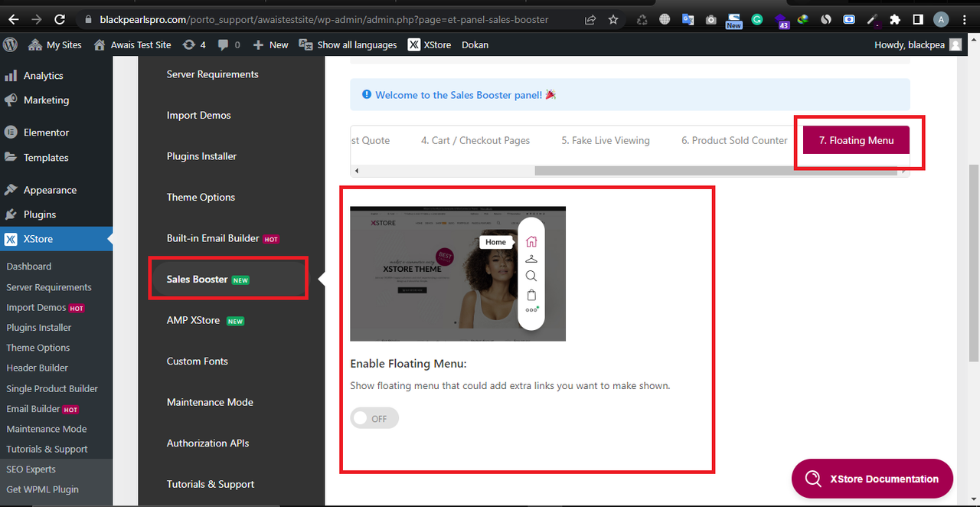Click Show all languages
Image resolution: width=980 pixels, height=507 pixels.
coord(348,45)
